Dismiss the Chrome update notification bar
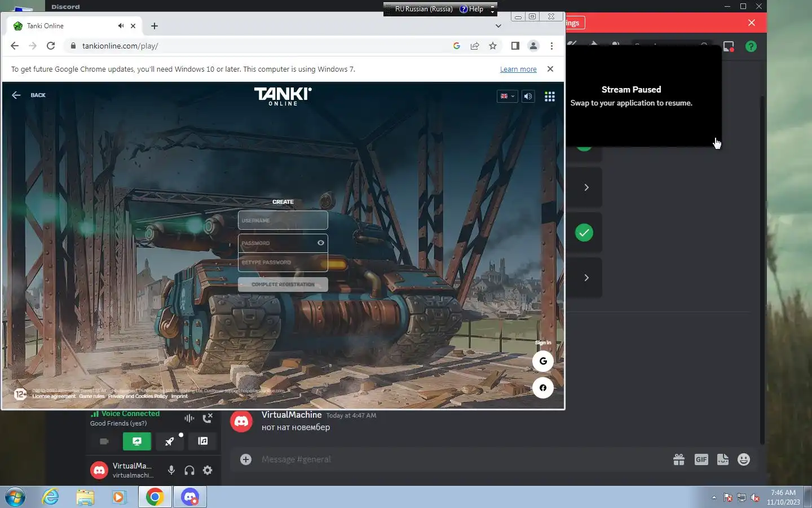This screenshot has height=508, width=812. click(550, 69)
